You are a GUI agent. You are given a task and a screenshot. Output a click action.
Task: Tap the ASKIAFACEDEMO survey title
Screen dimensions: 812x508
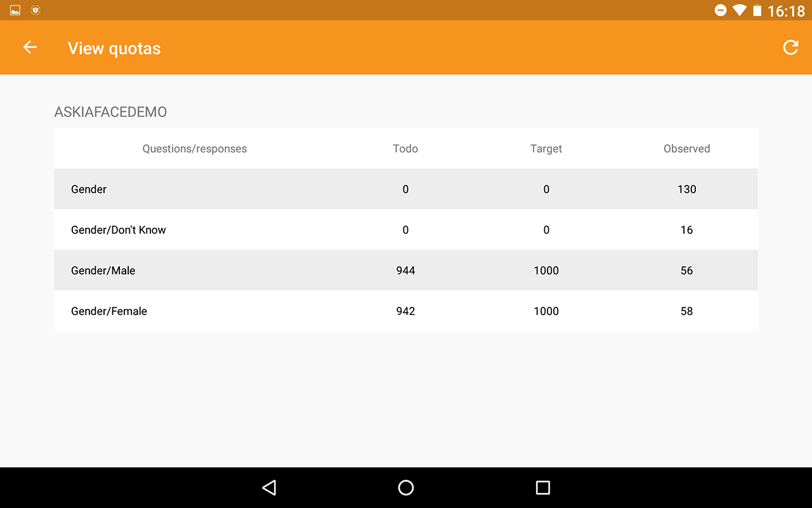[x=110, y=112]
